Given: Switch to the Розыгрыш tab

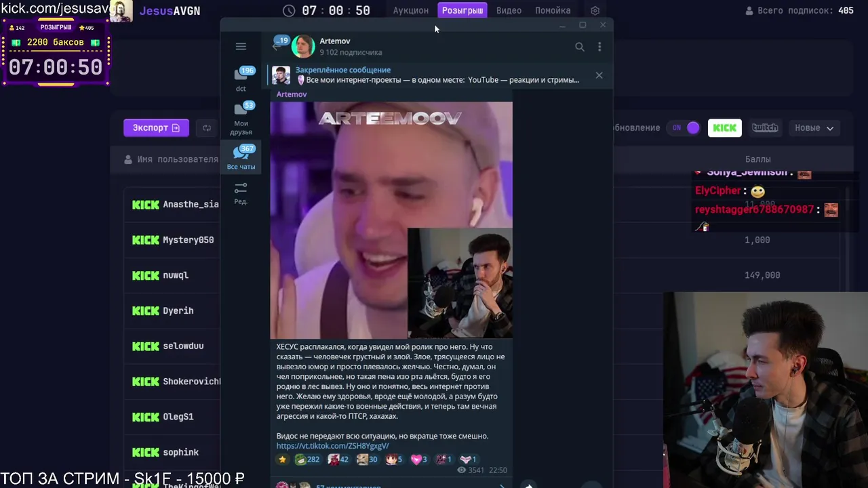Looking at the screenshot, I should coord(463,10).
